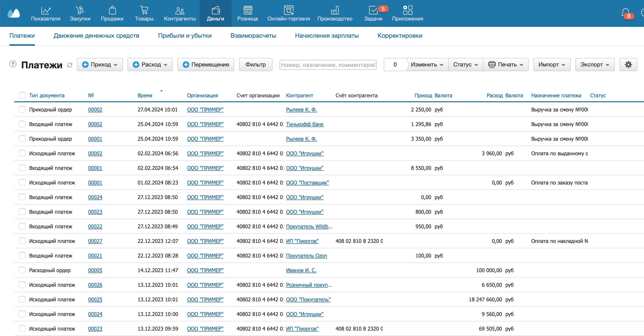Focus the payment search input field
This screenshot has height=336, width=644.
(328, 65)
